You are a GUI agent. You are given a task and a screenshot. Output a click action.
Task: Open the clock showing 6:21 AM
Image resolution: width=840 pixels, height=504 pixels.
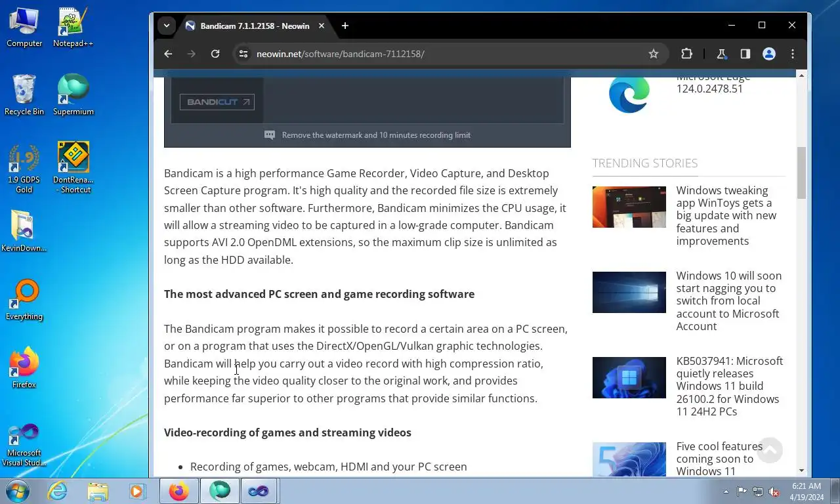point(807,492)
